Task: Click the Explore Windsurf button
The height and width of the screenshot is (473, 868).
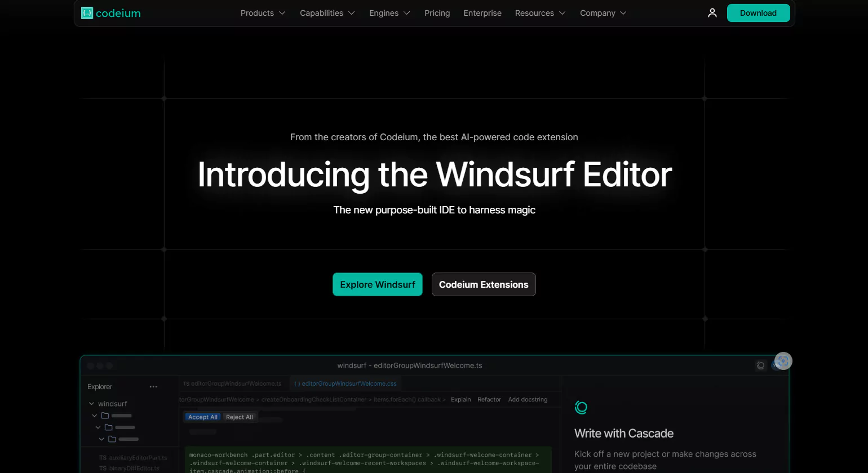Action: (377, 284)
